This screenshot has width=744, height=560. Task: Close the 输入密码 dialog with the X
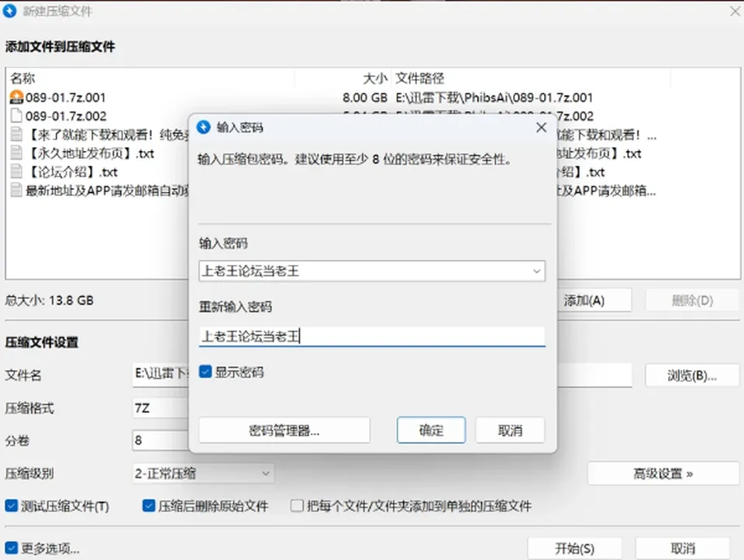(541, 128)
